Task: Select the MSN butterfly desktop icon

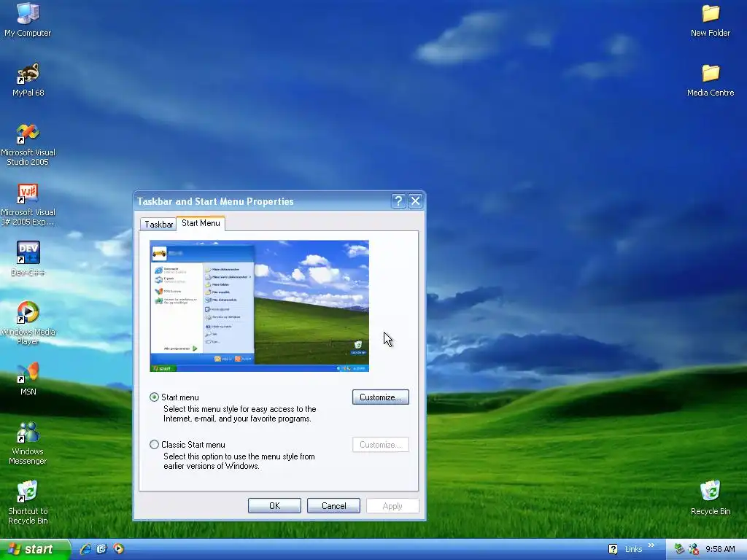Action: point(28,378)
